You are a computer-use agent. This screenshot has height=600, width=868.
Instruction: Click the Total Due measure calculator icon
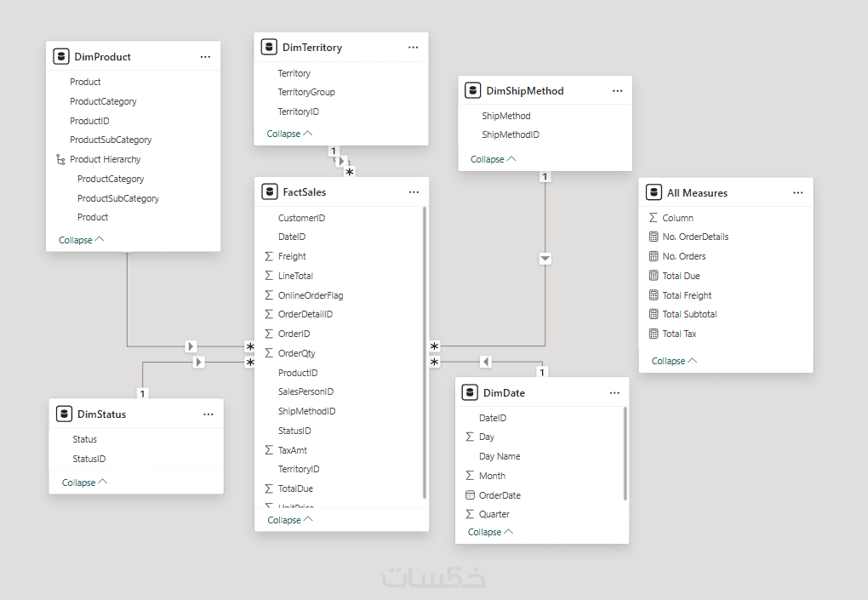tap(654, 276)
